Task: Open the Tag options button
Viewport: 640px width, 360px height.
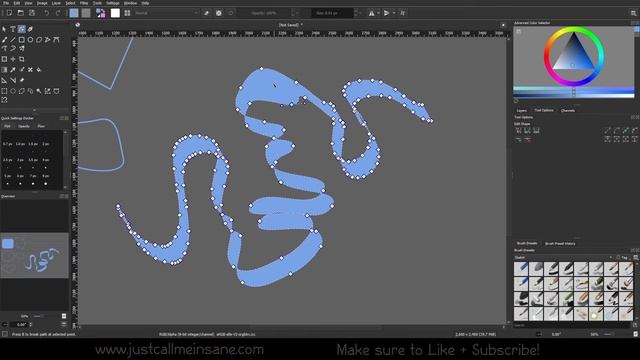Action: (x=623, y=258)
